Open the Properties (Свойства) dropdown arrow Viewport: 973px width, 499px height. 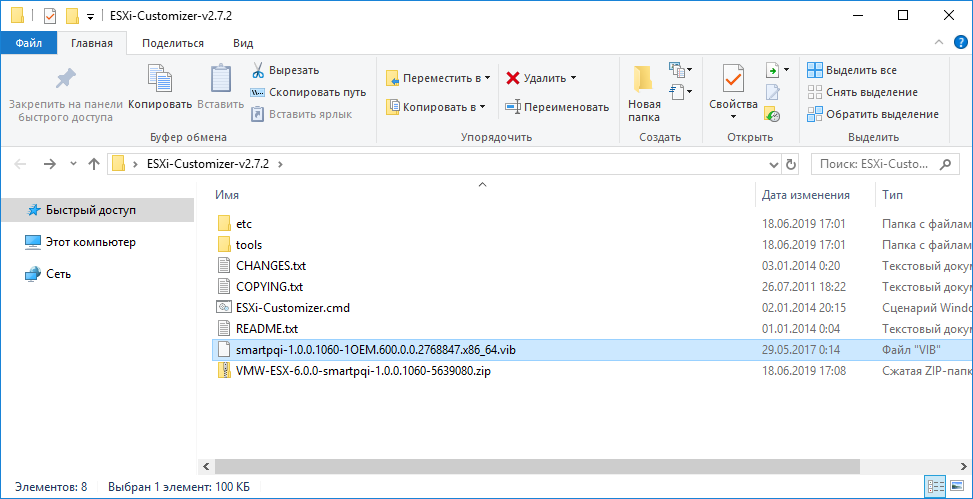click(x=733, y=117)
